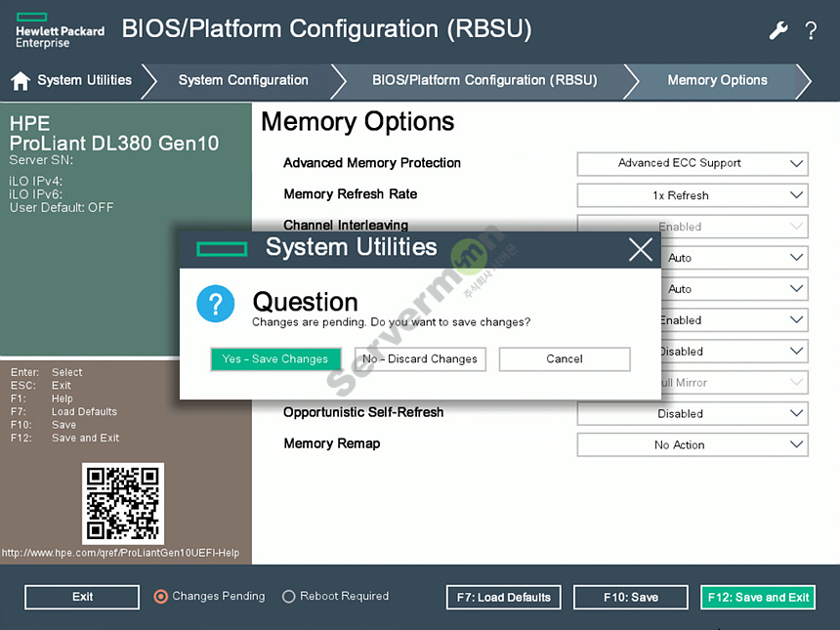Select the Memory Options breadcrumb
The image size is (840, 630).
717,80
